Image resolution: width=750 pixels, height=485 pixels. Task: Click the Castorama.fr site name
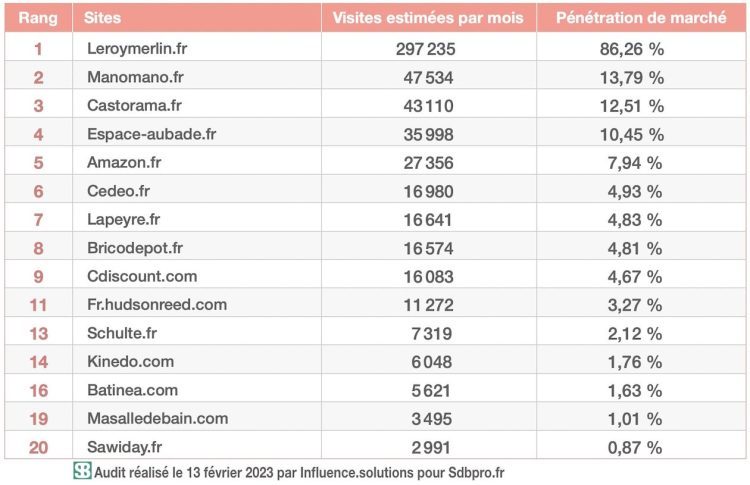coord(133,105)
